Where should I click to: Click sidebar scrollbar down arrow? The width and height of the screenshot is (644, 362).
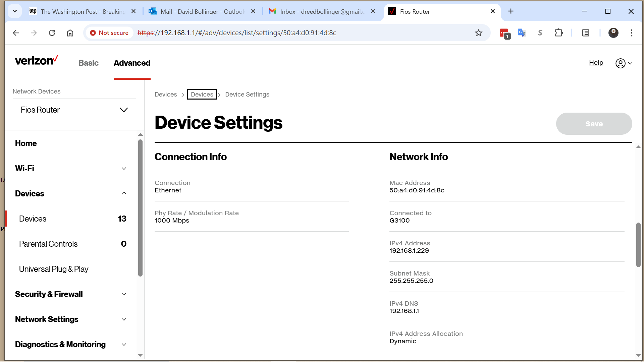141,355
